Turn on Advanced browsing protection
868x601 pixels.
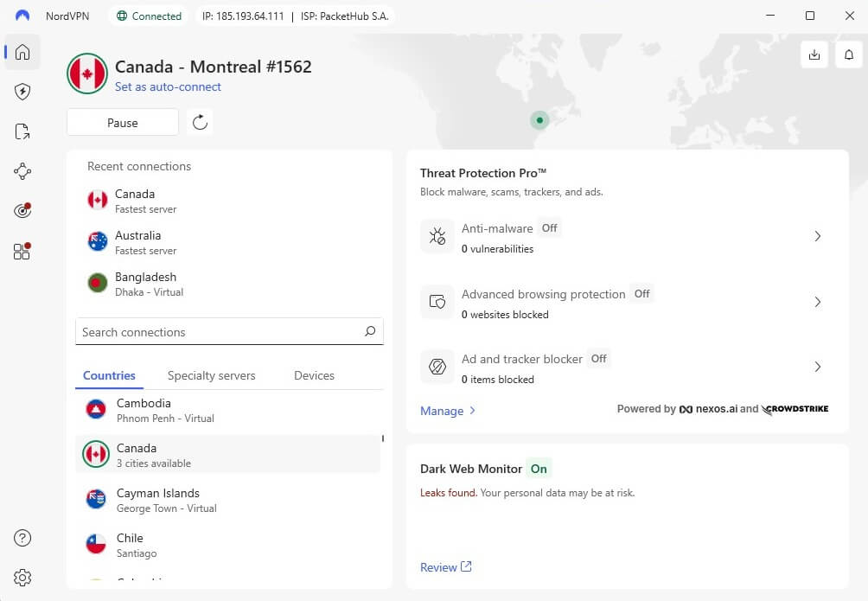(641, 294)
